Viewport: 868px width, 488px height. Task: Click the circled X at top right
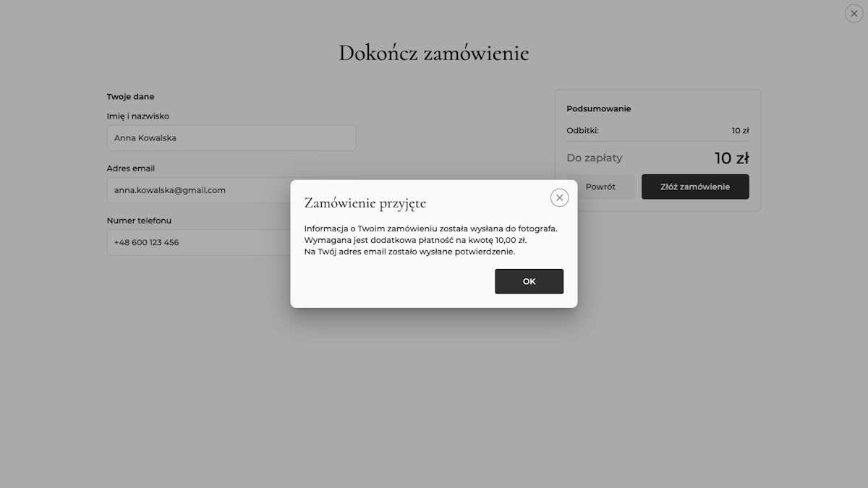[x=853, y=13]
